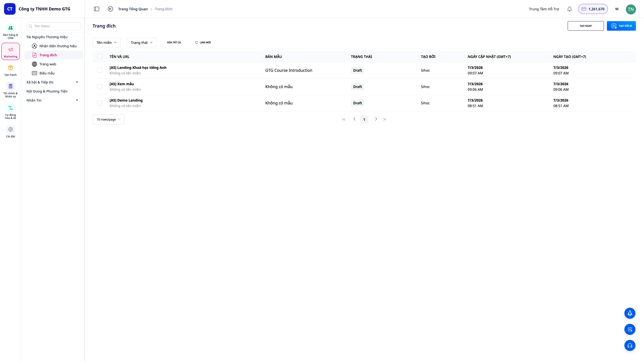Open the notifications bell icon
This screenshot has width=644, height=362.
coord(569,9)
